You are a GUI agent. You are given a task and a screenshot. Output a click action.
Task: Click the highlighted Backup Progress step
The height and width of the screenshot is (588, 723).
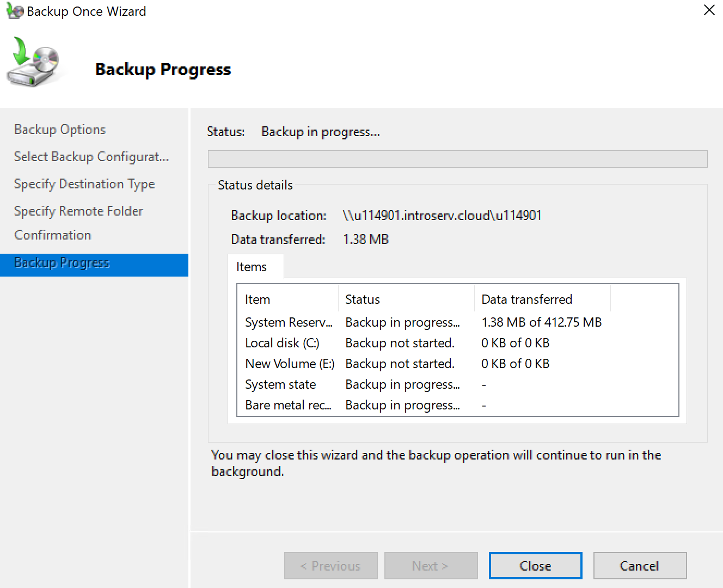click(x=61, y=263)
